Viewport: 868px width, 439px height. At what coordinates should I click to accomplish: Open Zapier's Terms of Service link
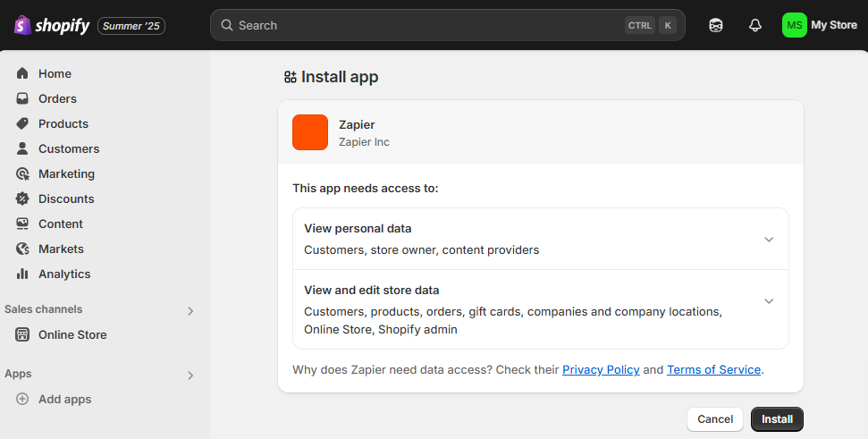[x=713, y=370]
